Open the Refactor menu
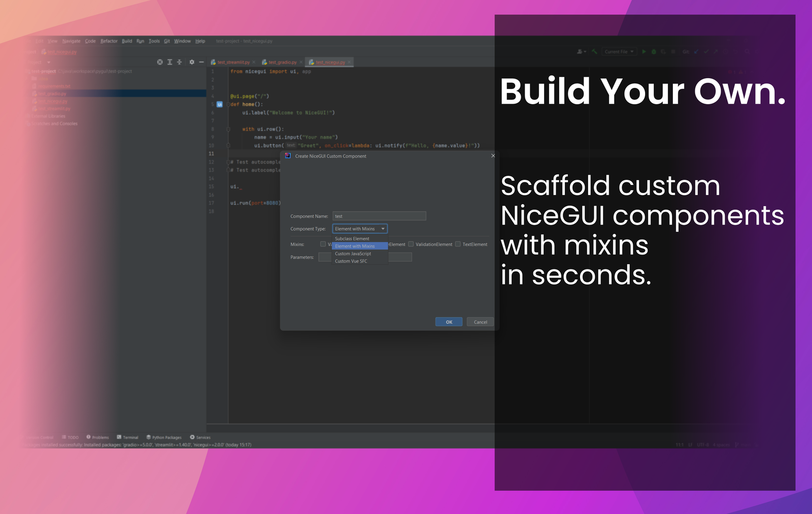Screen dimensions: 812x514 [x=109, y=41]
